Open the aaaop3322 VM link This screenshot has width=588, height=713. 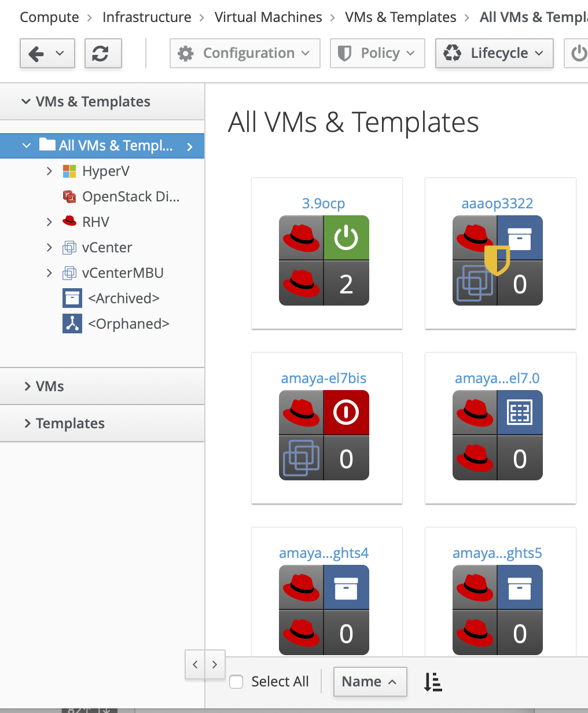tap(497, 204)
